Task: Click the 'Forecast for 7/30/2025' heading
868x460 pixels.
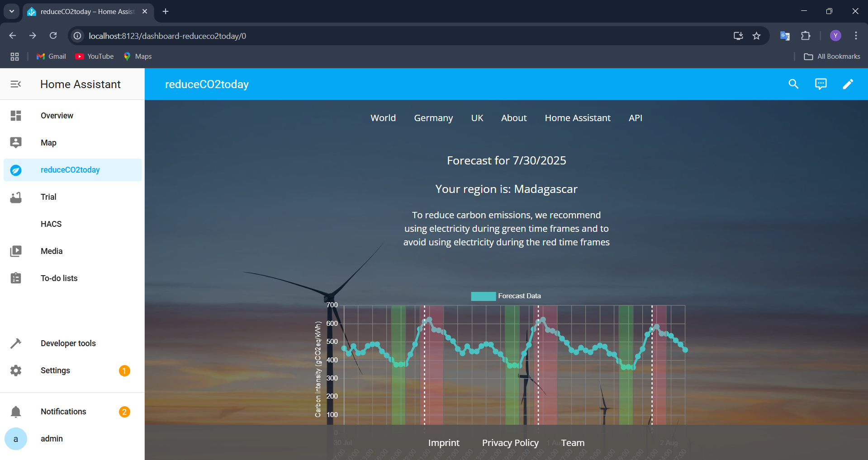Action: 506,160
